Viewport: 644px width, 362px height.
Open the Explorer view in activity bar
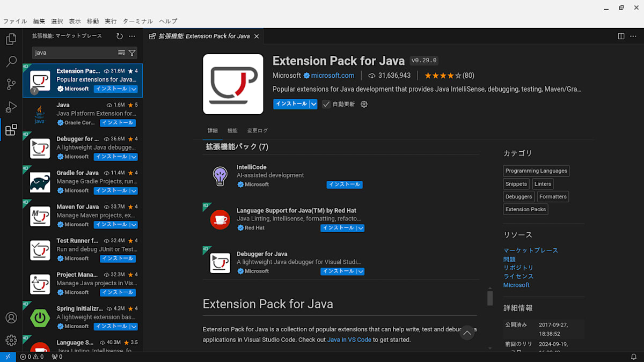(11, 39)
